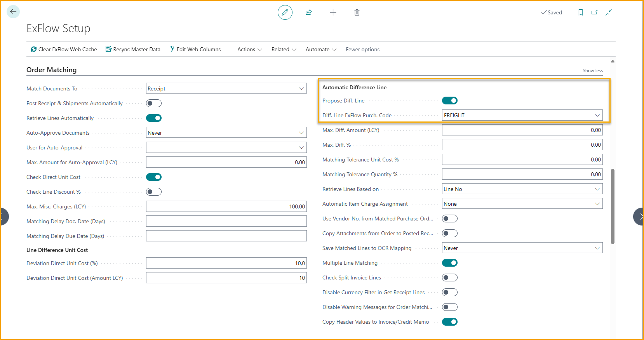Enable Post Receipt & Shipments Automatically
644x340 pixels.
(x=154, y=103)
